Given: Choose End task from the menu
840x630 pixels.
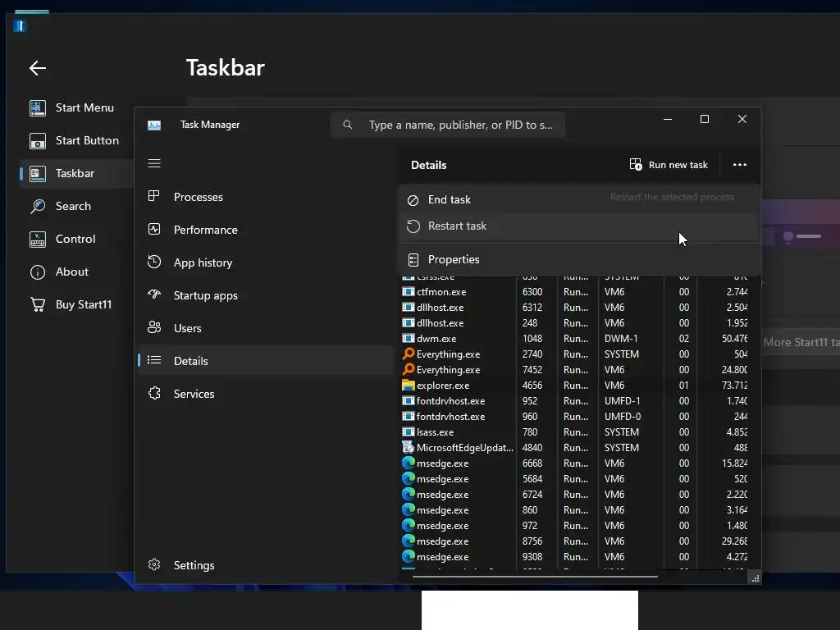Looking at the screenshot, I should (x=579, y=200).
